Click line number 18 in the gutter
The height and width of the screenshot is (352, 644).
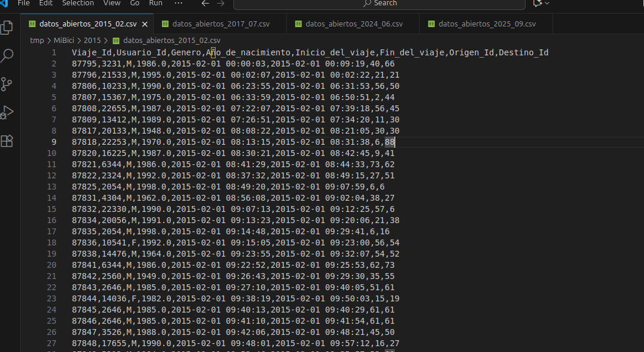coord(52,243)
